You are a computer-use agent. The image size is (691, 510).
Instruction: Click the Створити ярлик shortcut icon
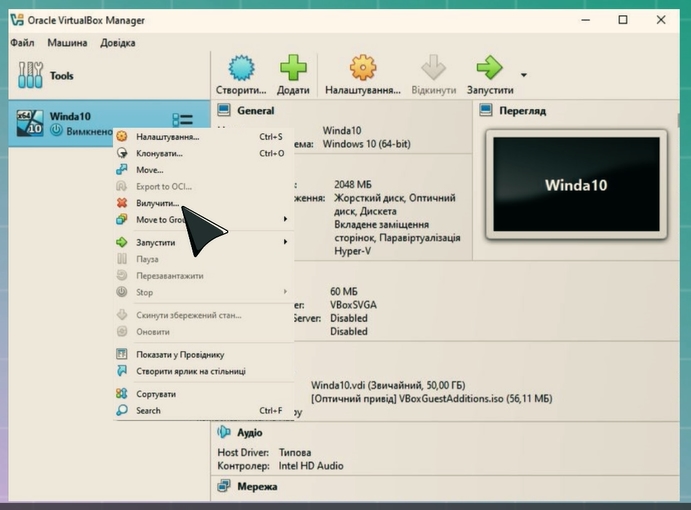pyautogui.click(x=122, y=371)
